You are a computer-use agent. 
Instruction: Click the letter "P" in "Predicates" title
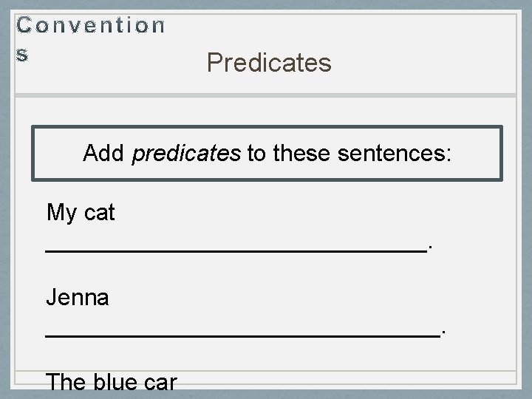(215, 63)
